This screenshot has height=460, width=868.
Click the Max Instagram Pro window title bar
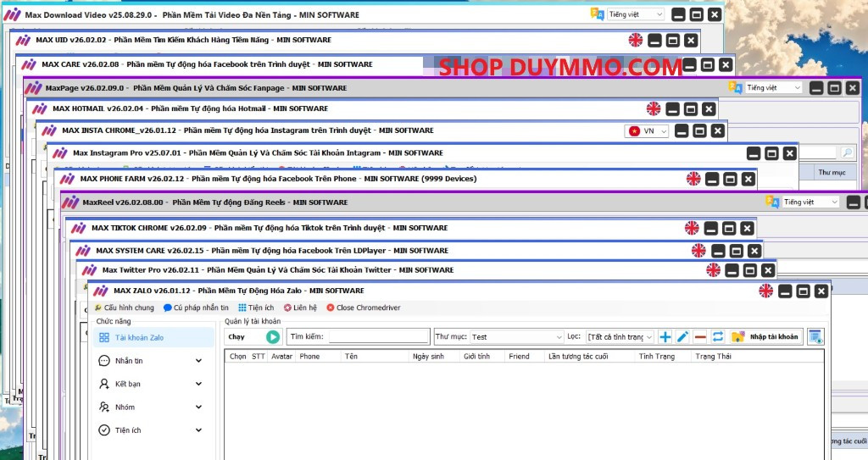coord(423,153)
